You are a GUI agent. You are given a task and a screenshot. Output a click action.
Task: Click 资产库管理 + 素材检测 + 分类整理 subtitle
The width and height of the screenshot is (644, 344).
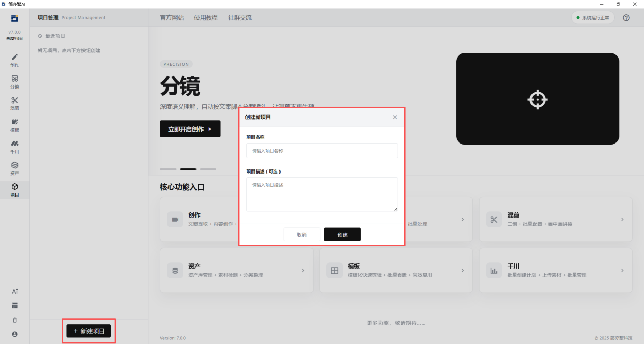point(226,275)
